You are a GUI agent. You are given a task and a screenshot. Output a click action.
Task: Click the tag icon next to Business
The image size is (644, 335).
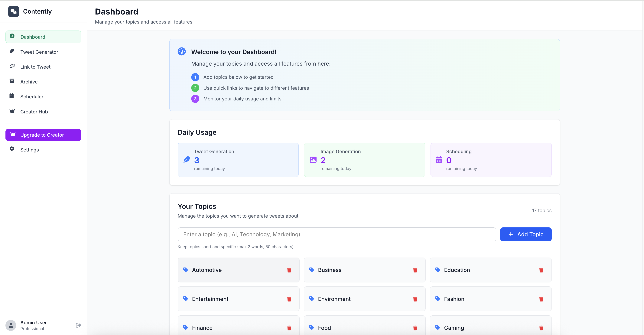tap(311, 270)
